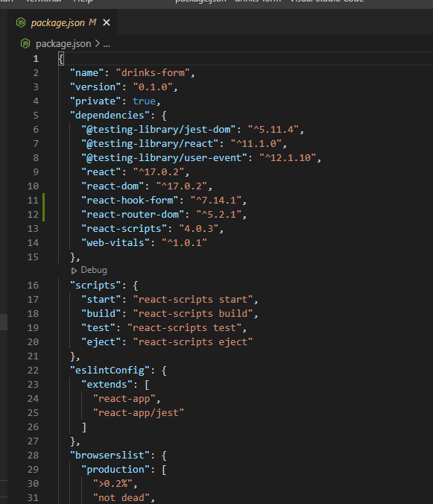Click the "react-scripts build" value

coord(193,314)
